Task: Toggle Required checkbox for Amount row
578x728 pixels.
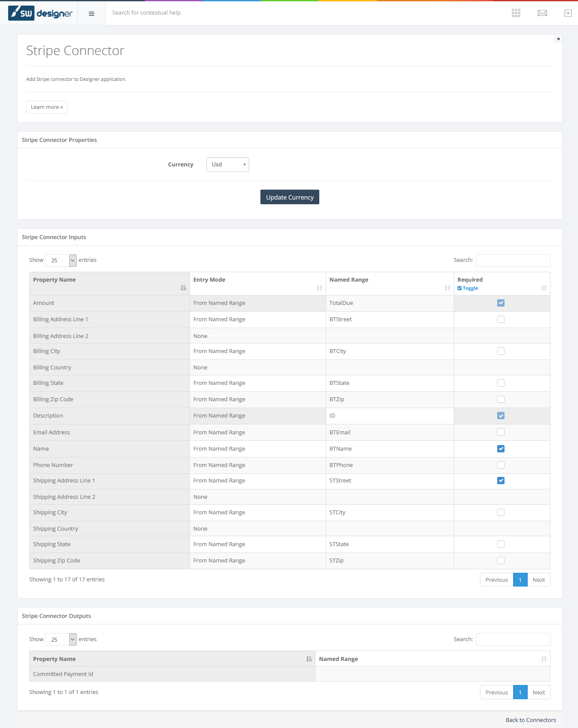Action: (x=501, y=303)
